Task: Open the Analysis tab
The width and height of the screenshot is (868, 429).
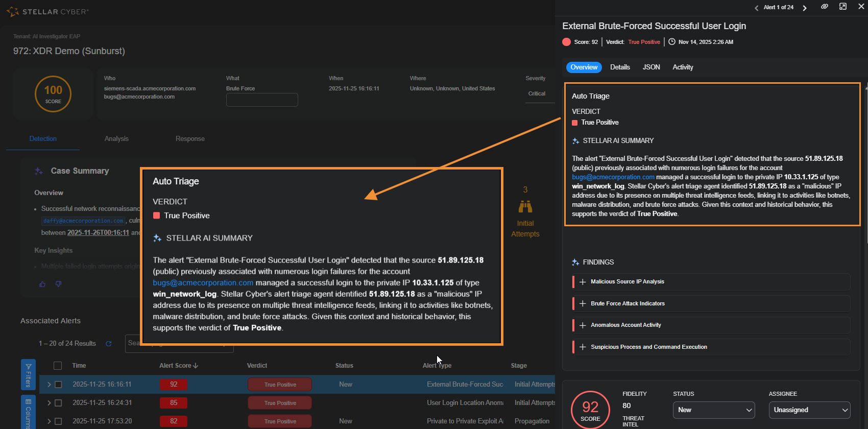Action: pos(116,139)
